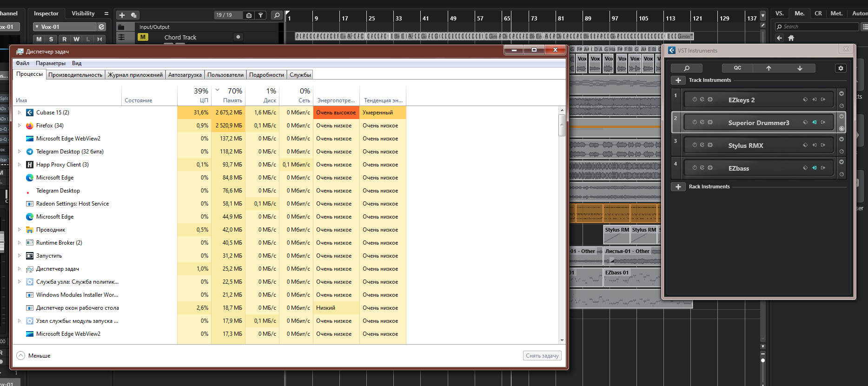Screen dimensions: 868x386
Task: Click the Task Manager vertical scrollbar thumb
Action: point(562,125)
